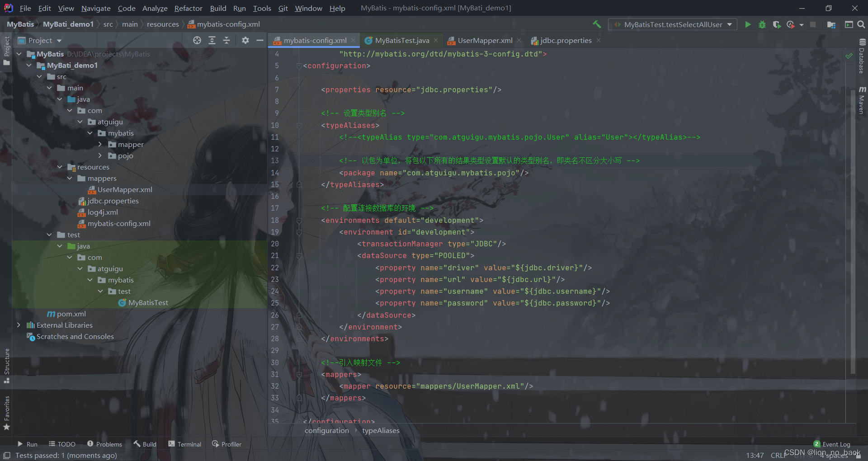Open the TODO tool window
The height and width of the screenshot is (461, 868).
[62, 444]
